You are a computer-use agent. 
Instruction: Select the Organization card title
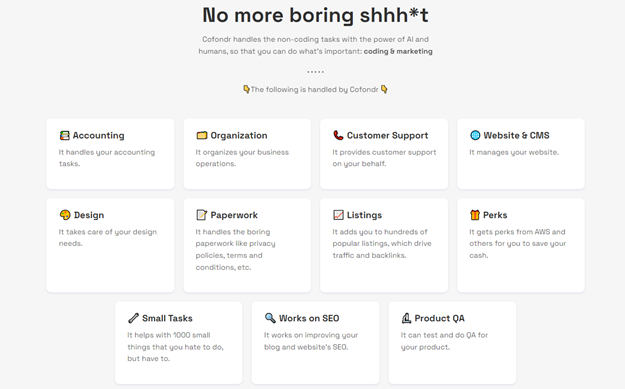point(239,136)
